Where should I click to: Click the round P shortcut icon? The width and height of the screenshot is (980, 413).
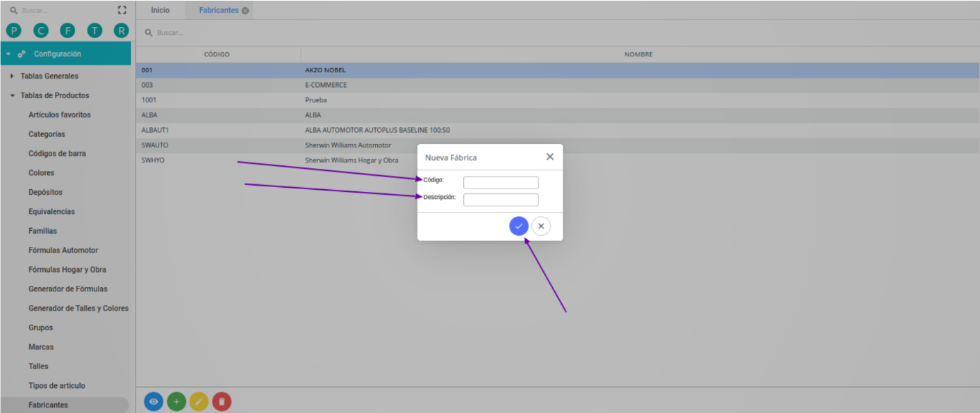tap(14, 31)
